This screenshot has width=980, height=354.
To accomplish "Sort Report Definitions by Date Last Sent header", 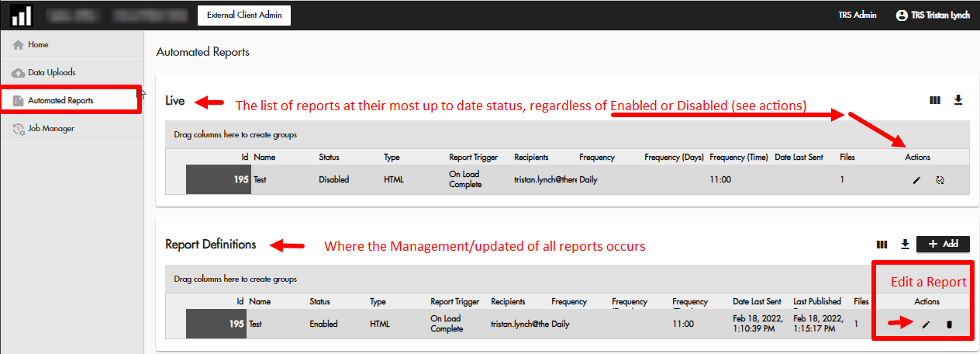I will (757, 302).
